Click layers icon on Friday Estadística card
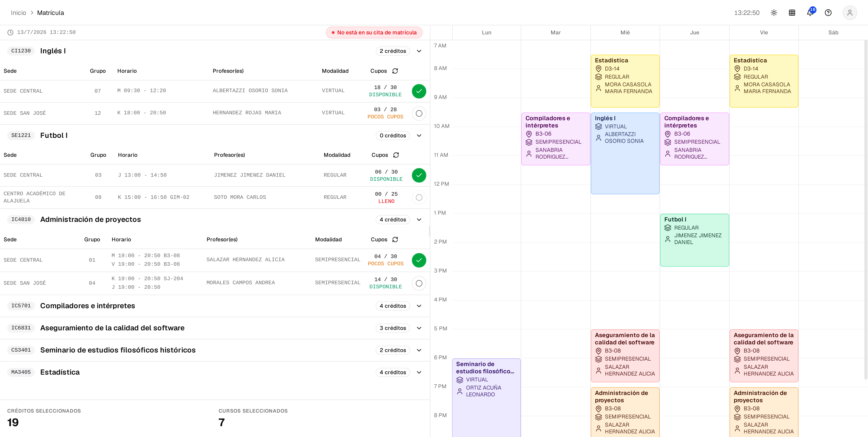The height and width of the screenshot is (437, 868). [737, 77]
